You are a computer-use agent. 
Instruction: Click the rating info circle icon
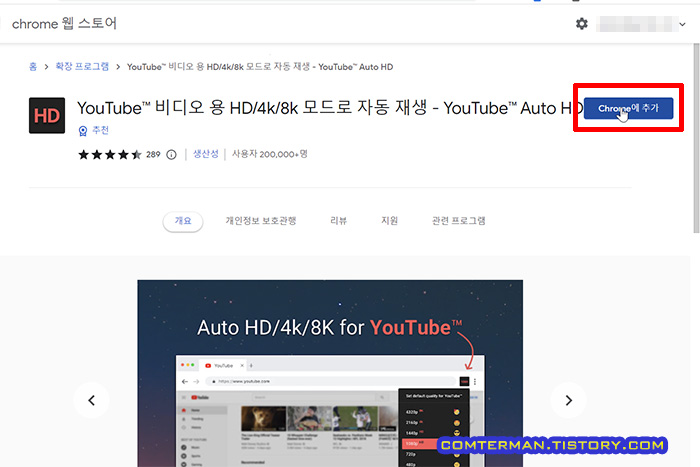[171, 154]
